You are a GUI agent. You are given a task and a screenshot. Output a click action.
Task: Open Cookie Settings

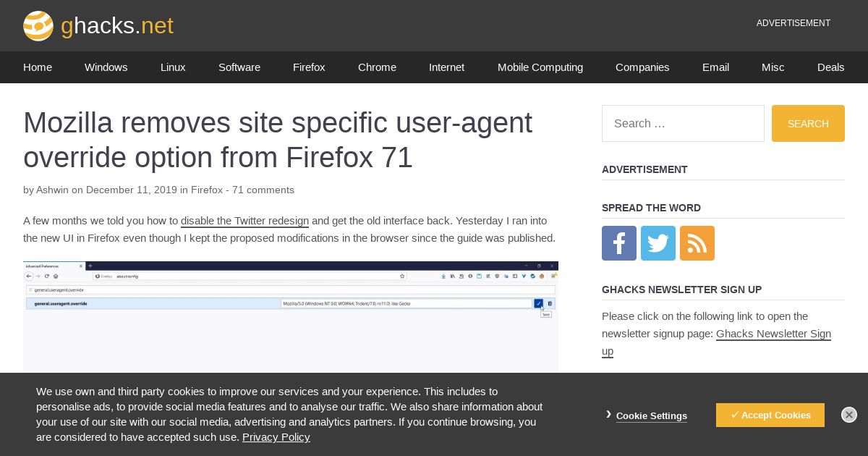point(652,415)
